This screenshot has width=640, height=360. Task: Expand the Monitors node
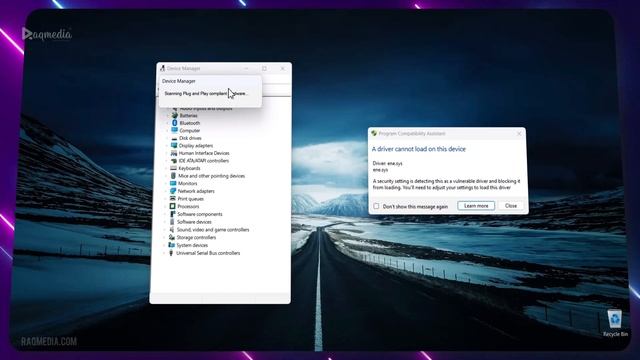tap(166, 184)
